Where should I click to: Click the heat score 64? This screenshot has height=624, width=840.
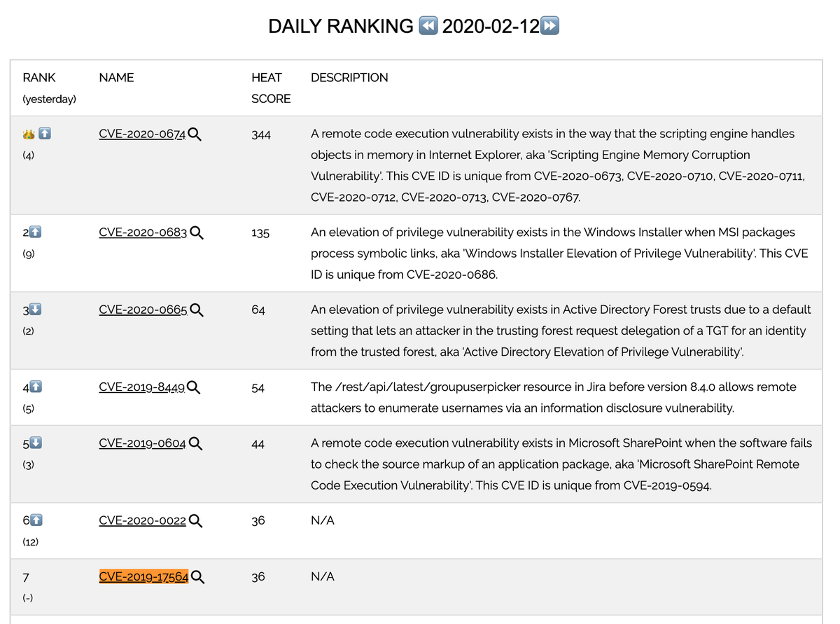point(258,310)
